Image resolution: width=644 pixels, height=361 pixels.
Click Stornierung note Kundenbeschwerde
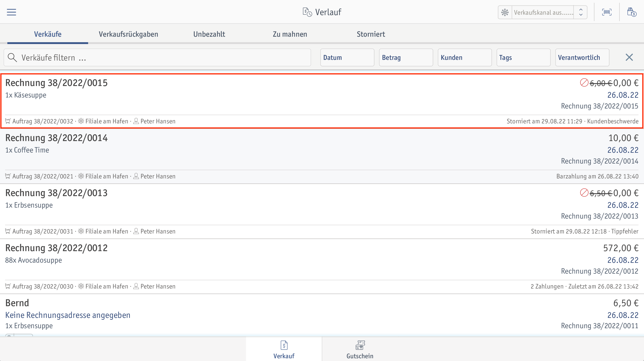point(572,121)
